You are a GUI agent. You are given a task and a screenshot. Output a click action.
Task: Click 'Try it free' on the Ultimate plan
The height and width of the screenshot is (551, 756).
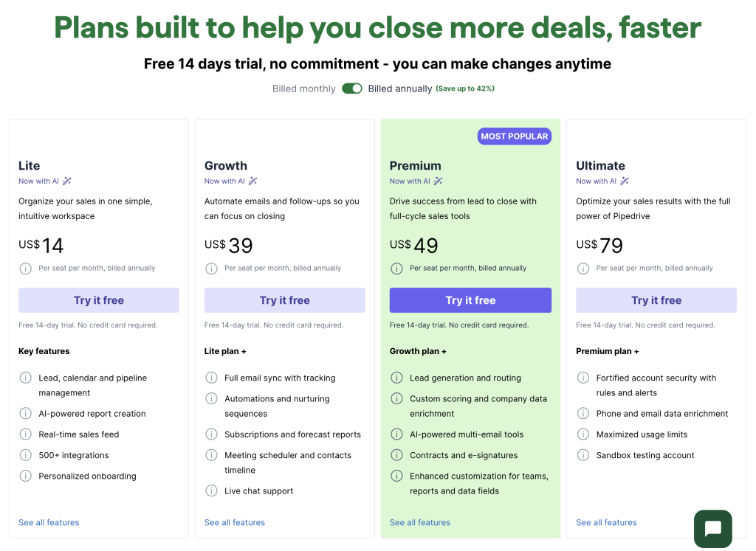pyautogui.click(x=656, y=299)
